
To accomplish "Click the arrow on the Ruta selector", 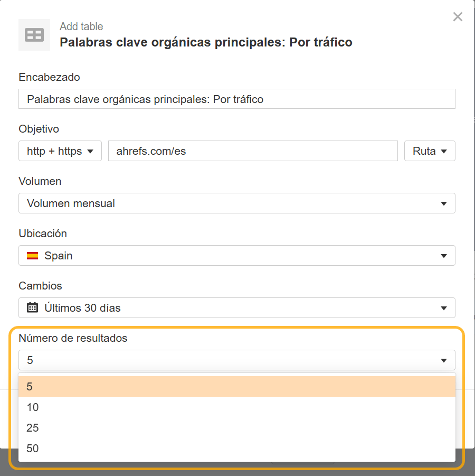I will [x=443, y=151].
